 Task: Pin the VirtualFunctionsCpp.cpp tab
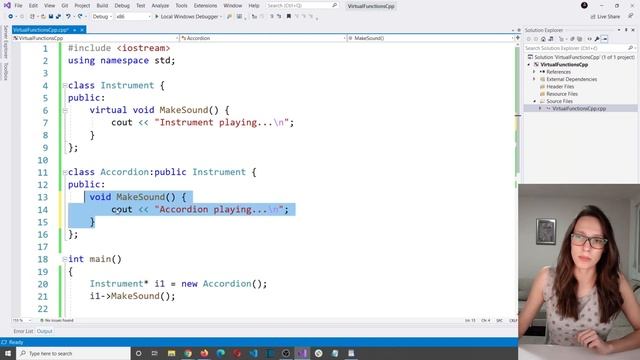(75, 30)
